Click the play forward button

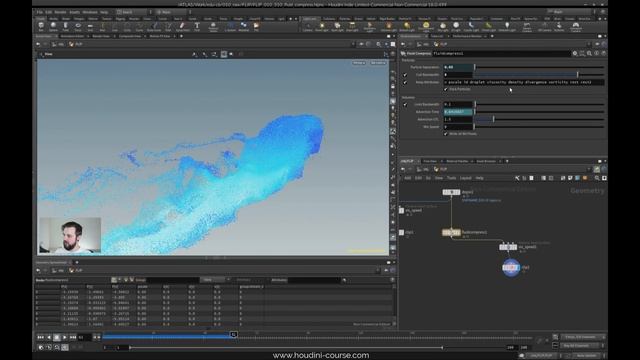point(65,338)
